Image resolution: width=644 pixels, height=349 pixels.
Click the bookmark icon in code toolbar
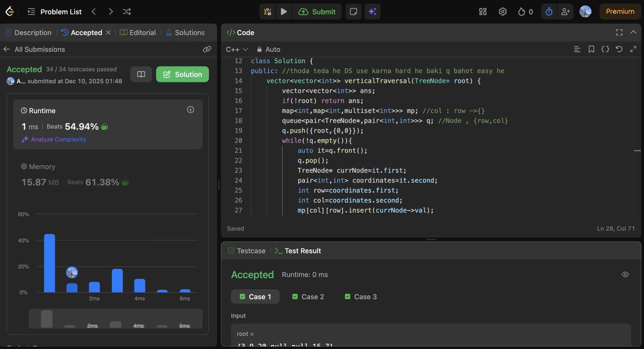[x=591, y=49]
